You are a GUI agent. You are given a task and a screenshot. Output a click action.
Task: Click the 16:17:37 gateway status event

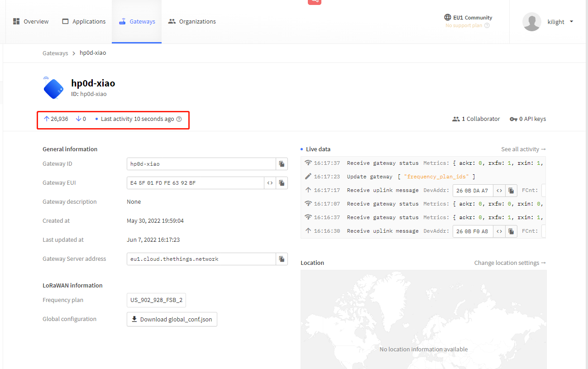(423, 163)
